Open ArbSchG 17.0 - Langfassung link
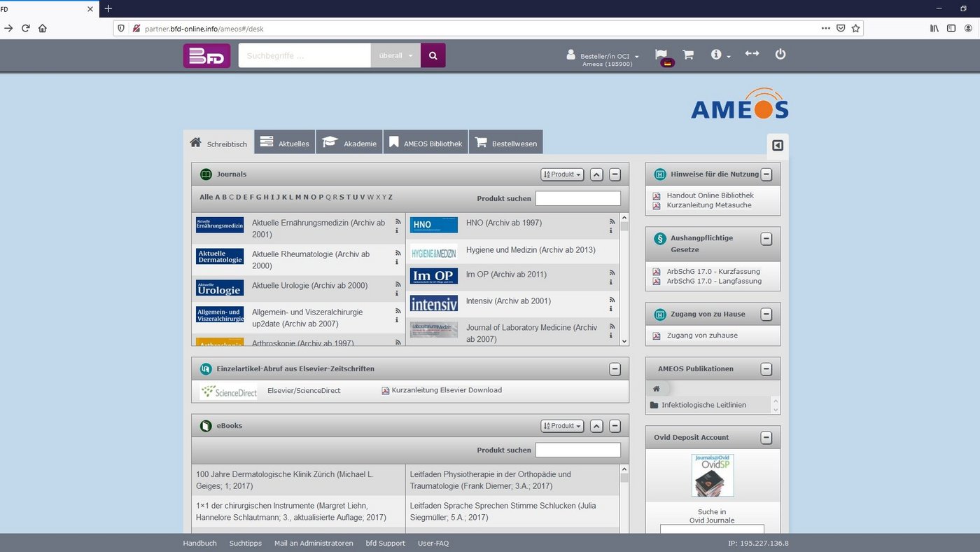Viewport: 980px width, 552px height. (x=714, y=281)
